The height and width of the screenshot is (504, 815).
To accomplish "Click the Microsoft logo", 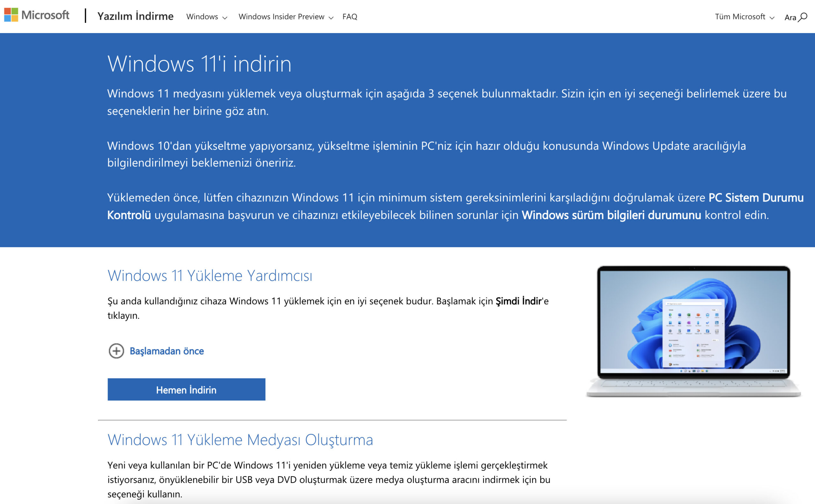I will click(37, 15).
